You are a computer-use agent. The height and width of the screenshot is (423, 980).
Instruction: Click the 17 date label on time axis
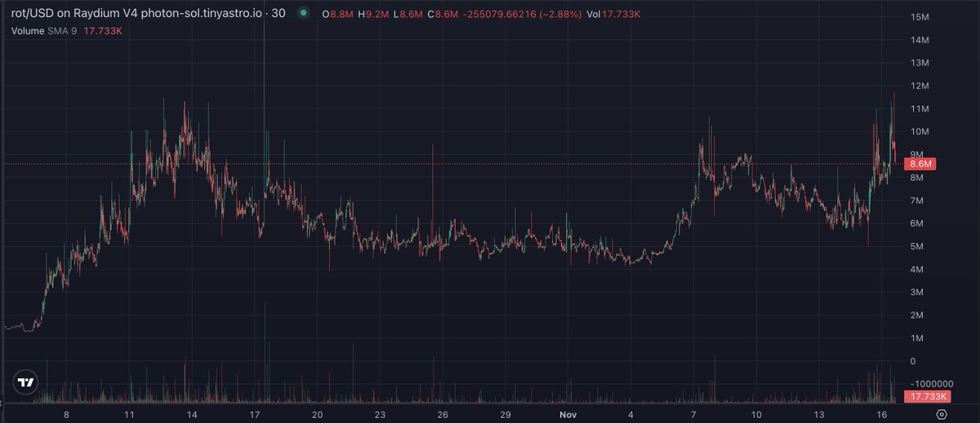253,415
